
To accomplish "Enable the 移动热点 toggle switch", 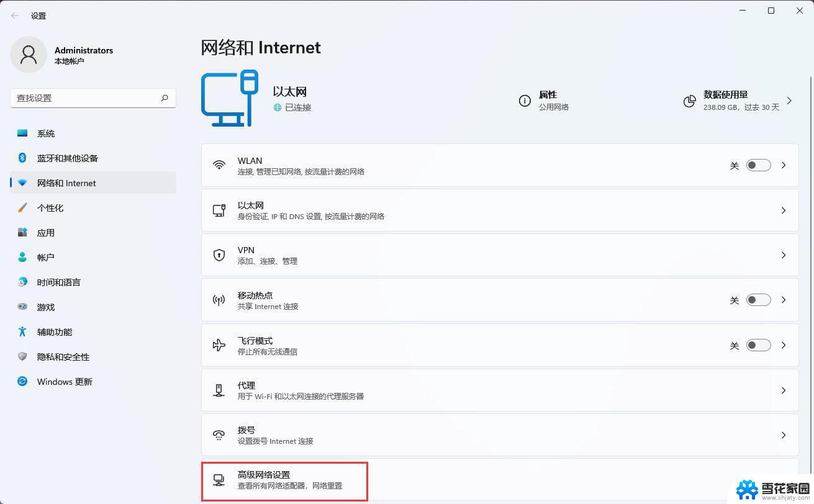I will 758,300.
